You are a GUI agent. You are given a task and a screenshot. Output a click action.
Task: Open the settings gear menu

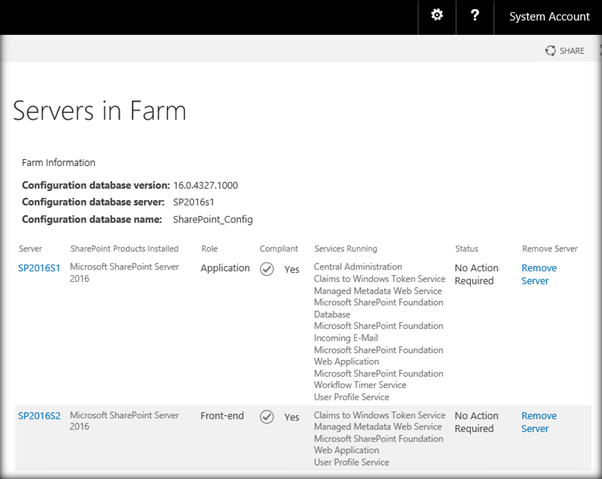[436, 15]
